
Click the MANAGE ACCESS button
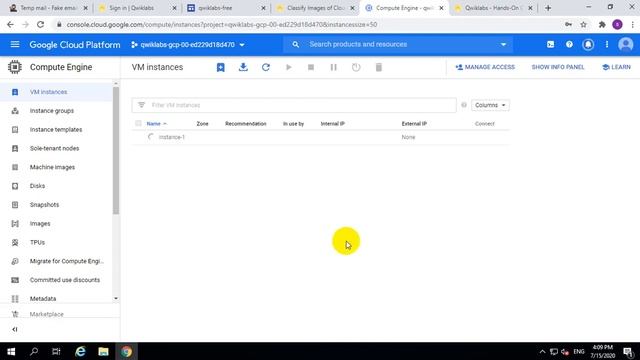485,67
